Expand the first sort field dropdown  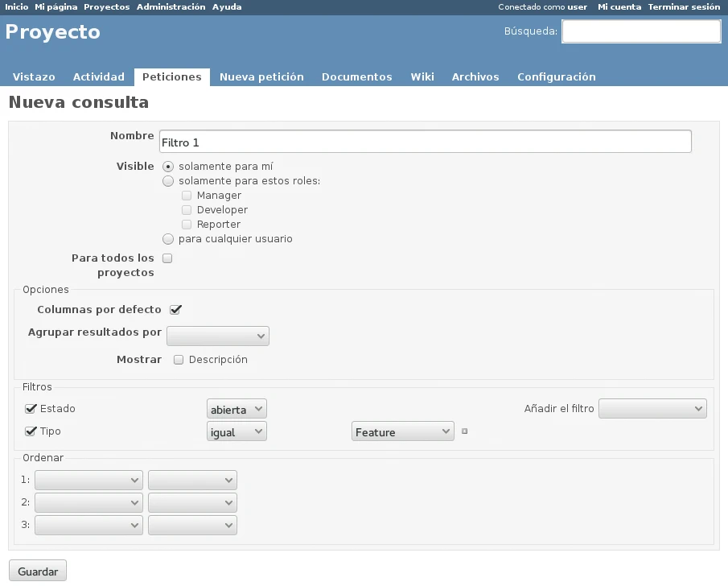pyautogui.click(x=88, y=480)
